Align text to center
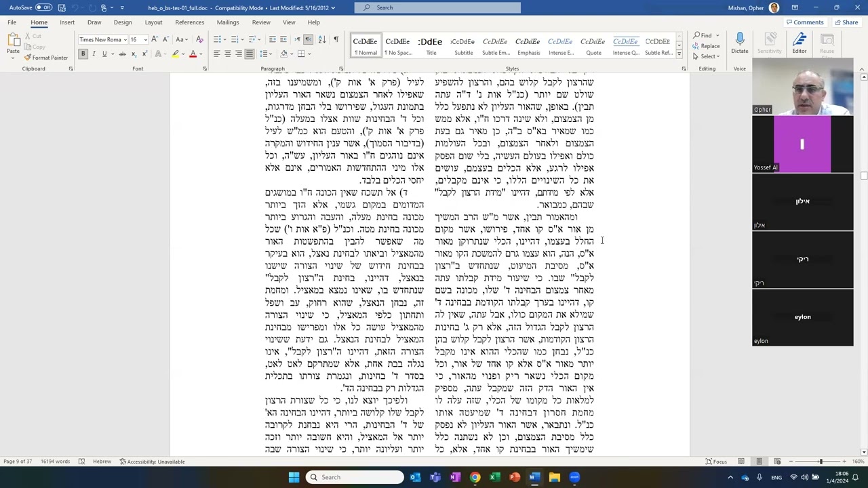The width and height of the screenshot is (868, 488). 228,54
